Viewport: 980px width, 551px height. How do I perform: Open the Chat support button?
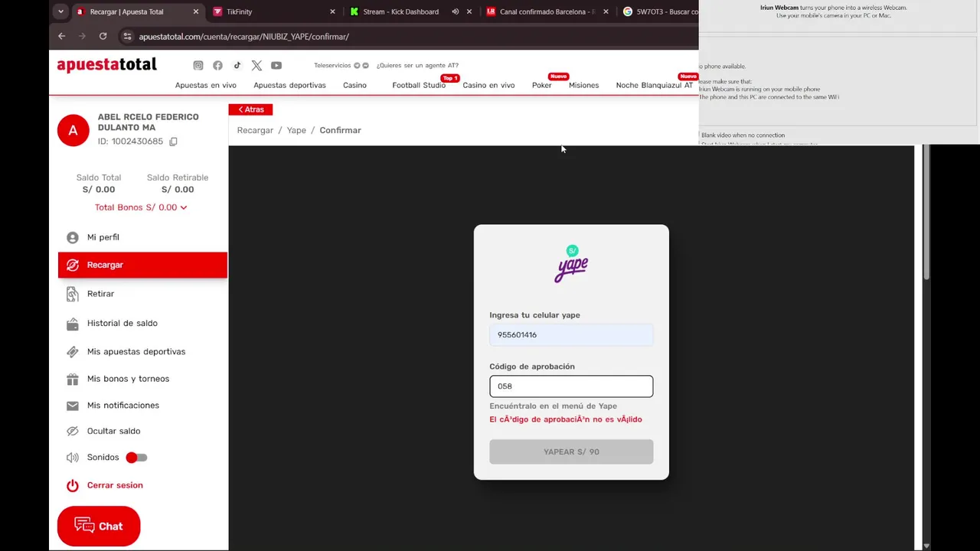click(99, 527)
